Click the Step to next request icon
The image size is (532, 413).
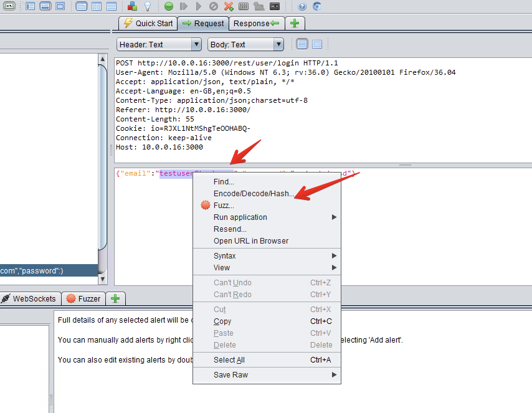point(184,6)
